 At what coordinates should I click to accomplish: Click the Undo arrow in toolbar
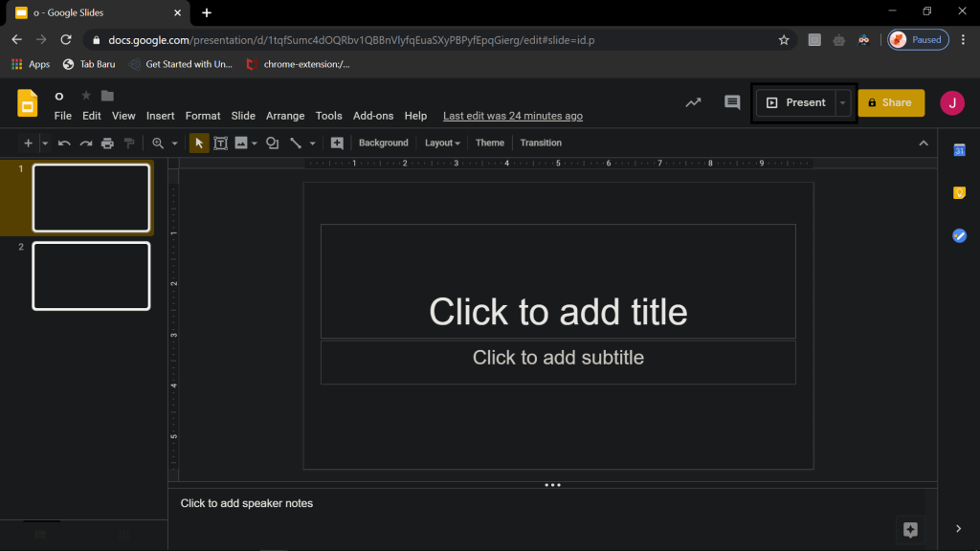click(x=64, y=143)
